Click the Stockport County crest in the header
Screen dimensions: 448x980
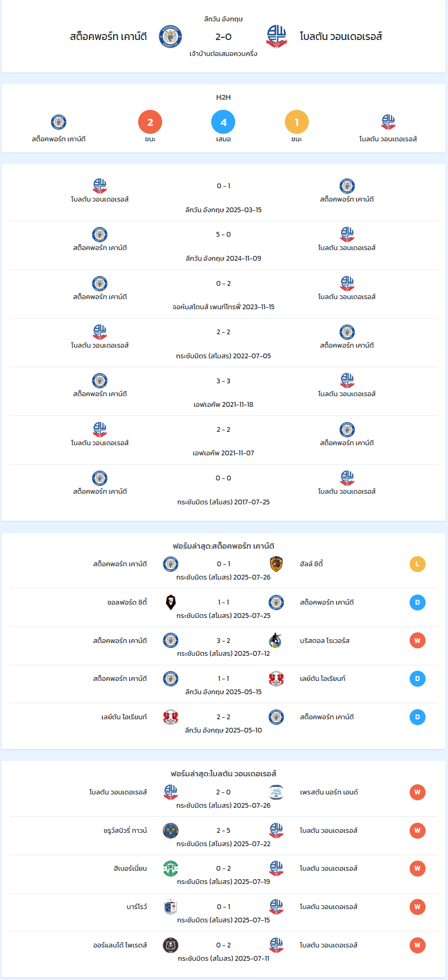tap(171, 37)
